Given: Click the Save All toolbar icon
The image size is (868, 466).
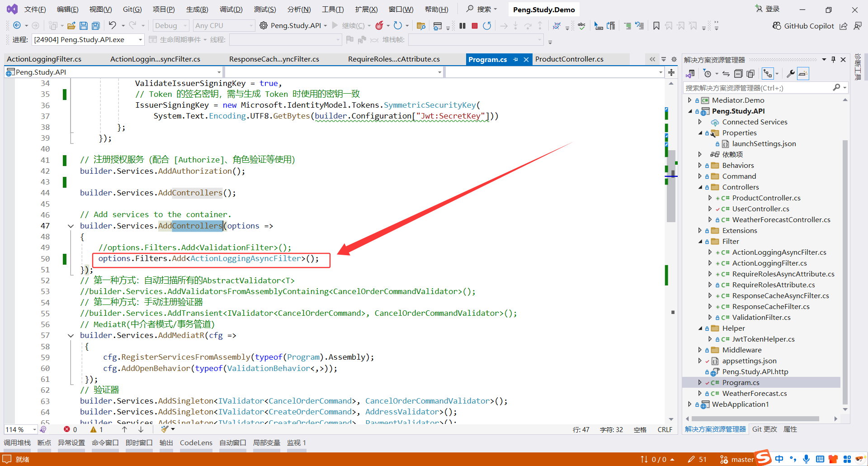Looking at the screenshot, I should [x=95, y=26].
